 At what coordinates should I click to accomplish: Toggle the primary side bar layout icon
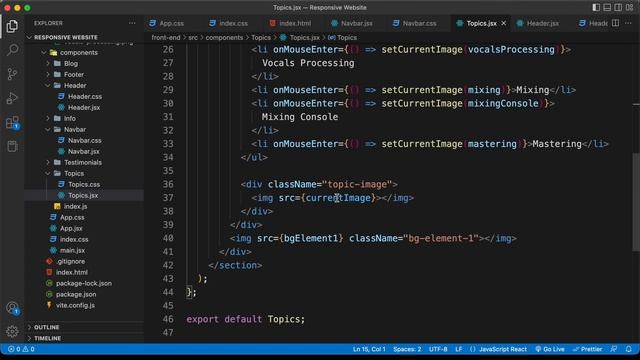click(x=596, y=7)
